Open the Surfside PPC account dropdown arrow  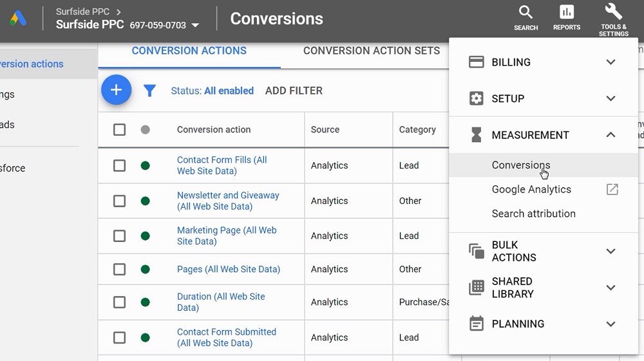coord(195,26)
